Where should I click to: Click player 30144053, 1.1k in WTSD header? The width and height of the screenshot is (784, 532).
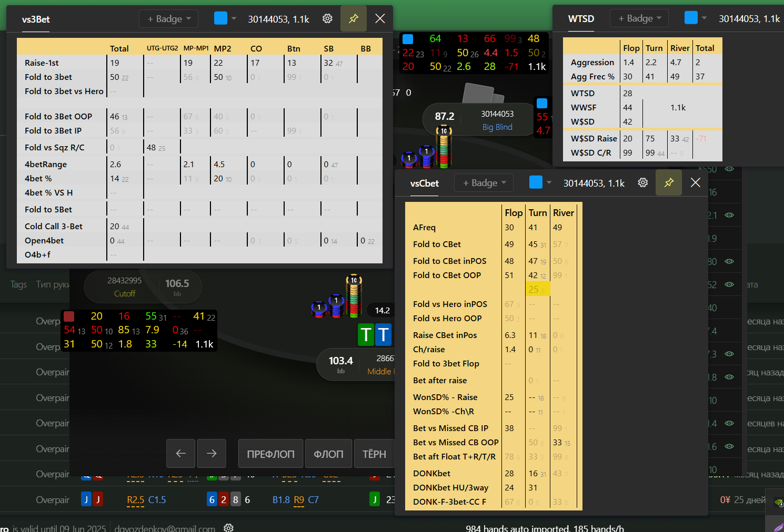pos(749,19)
